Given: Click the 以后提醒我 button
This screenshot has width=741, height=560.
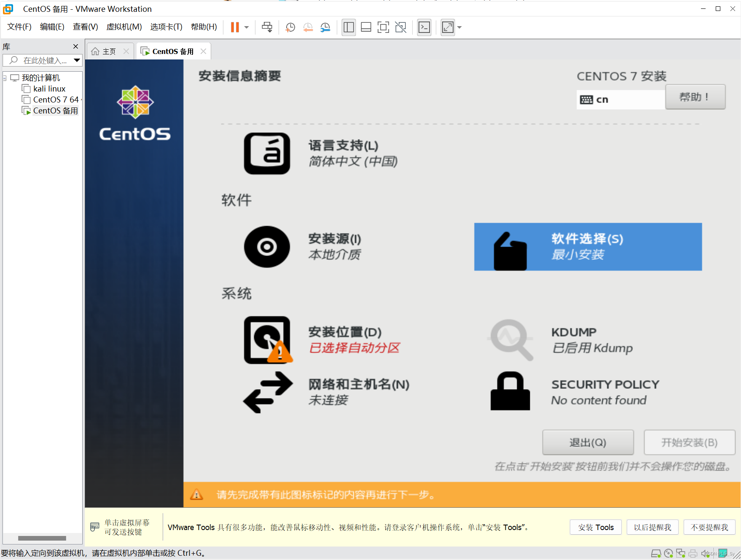Looking at the screenshot, I should point(652,527).
